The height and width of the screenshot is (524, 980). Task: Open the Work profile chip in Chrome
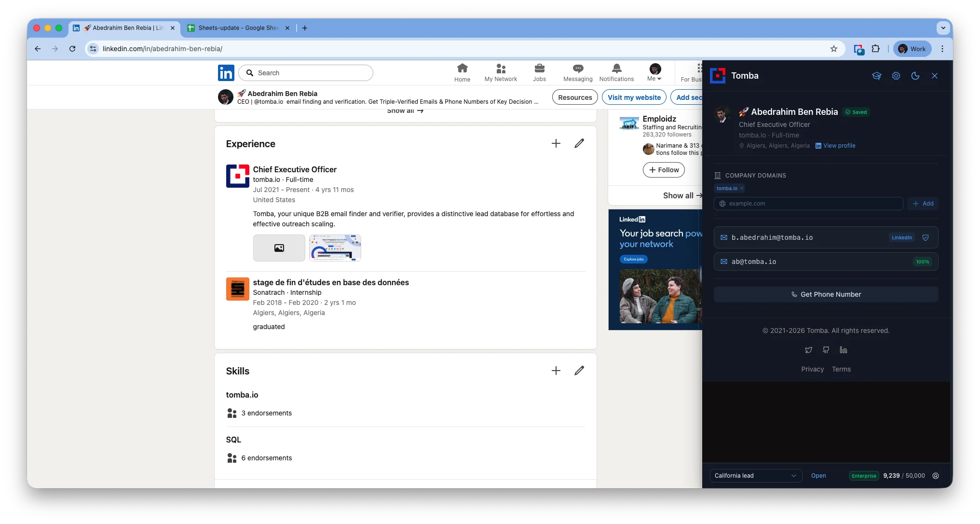coord(912,49)
